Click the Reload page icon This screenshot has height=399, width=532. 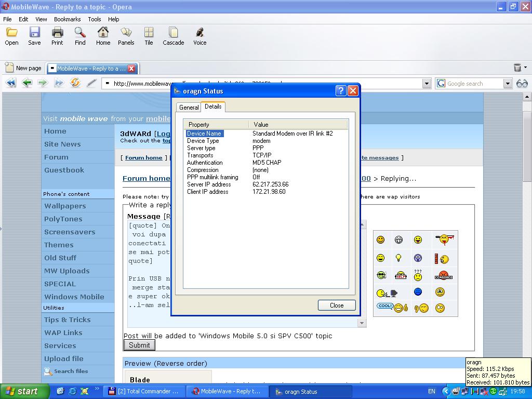75,83
